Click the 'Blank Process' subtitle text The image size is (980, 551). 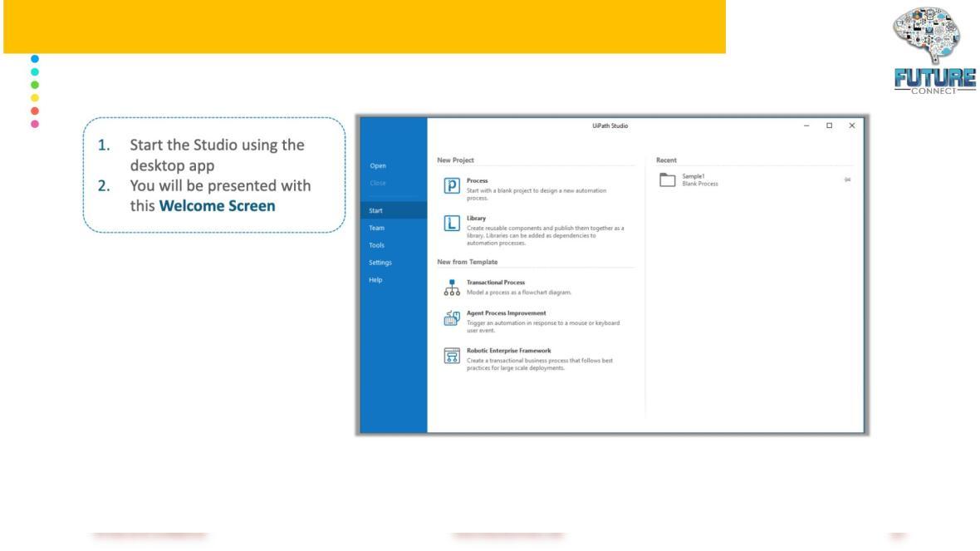(x=700, y=184)
